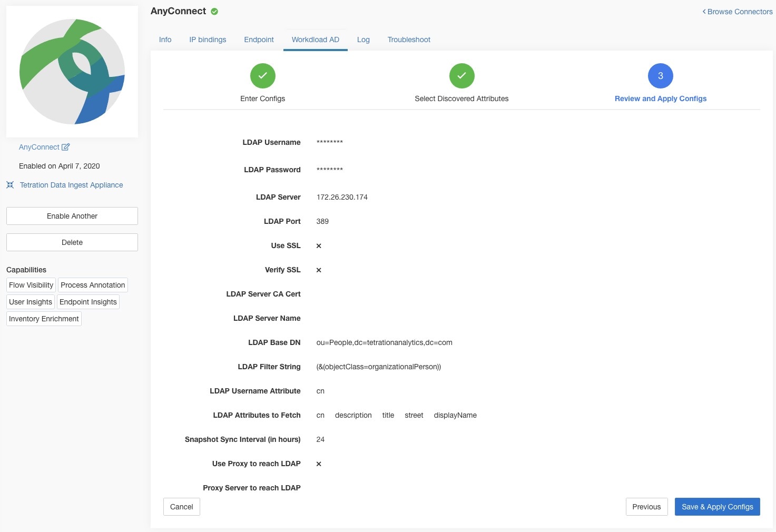The image size is (776, 532).
Task: Click the Previous button
Action: pos(646,507)
